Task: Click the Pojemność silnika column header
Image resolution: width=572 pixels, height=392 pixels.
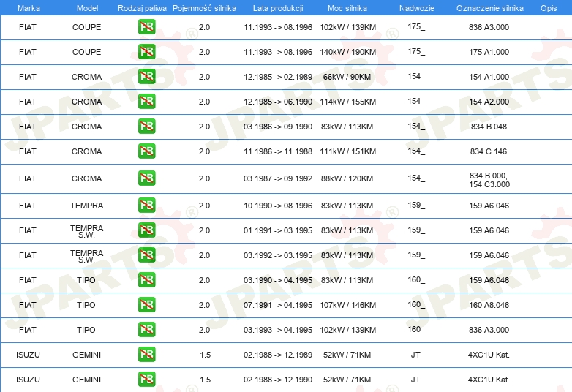Action: [204, 8]
